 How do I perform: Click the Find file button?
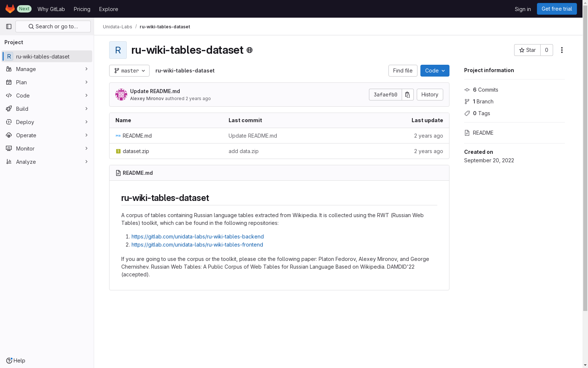pyautogui.click(x=403, y=71)
